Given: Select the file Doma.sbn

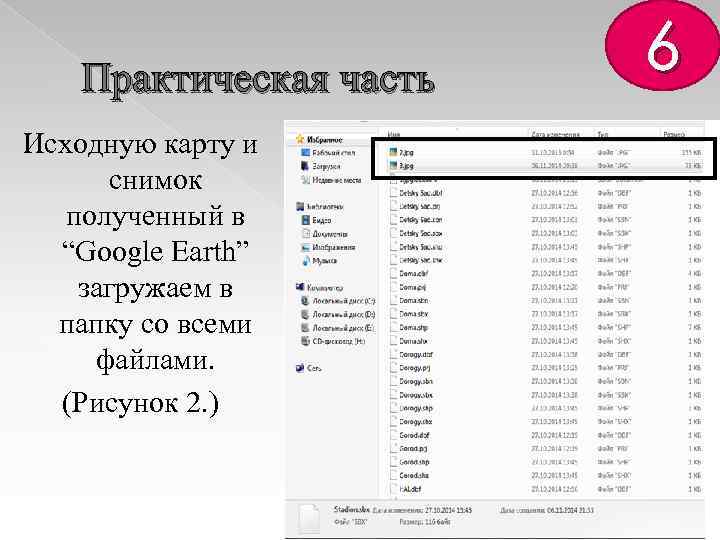Looking at the screenshot, I should tap(413, 301).
